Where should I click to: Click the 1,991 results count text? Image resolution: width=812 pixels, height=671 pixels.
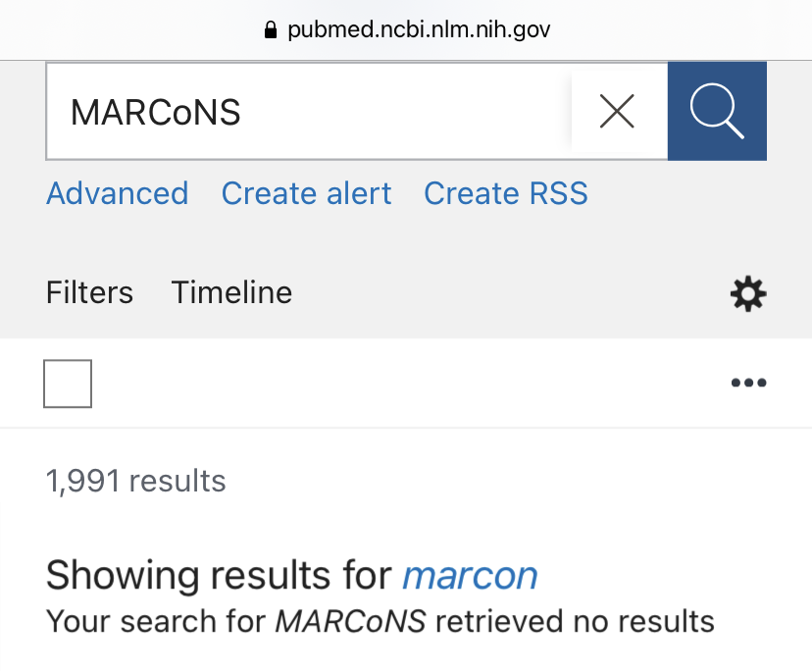[x=135, y=481]
